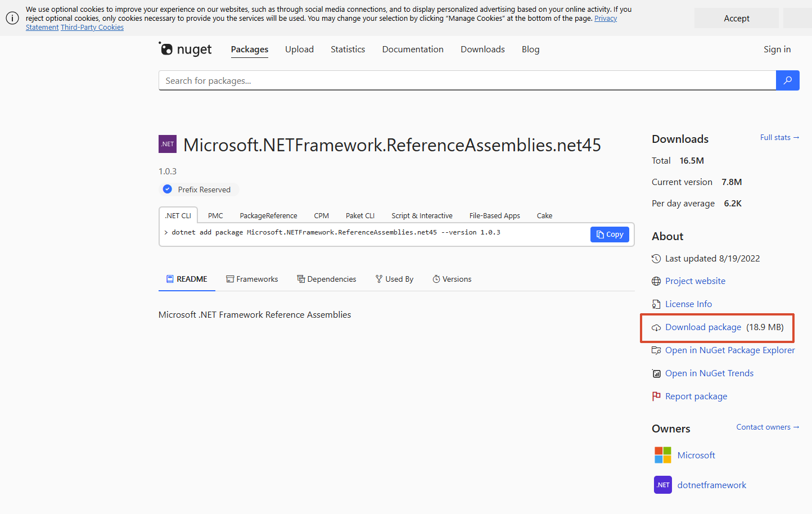Open the Third-Party Cookies link
This screenshot has width=812, height=514.
(x=92, y=27)
